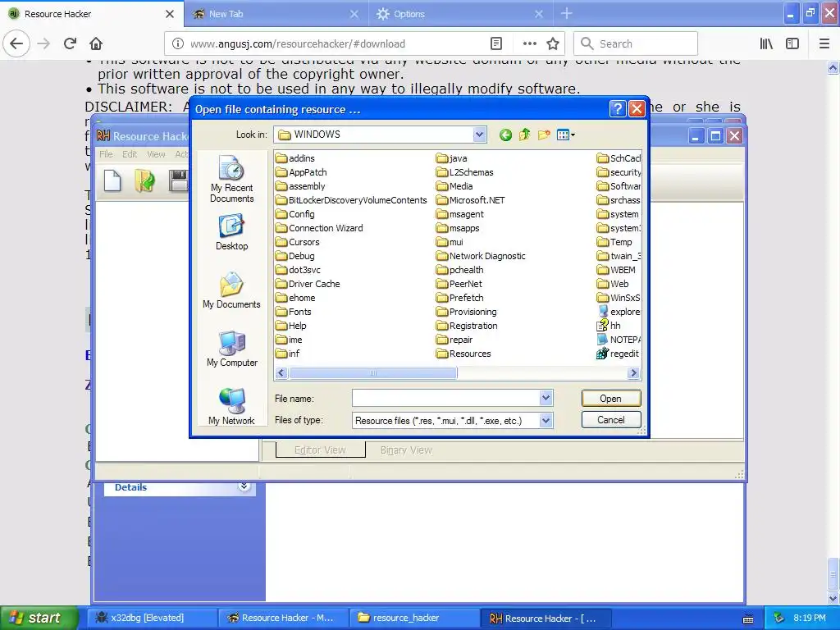The height and width of the screenshot is (630, 840).
Task: Expand Details panel chevron
Action: pyautogui.click(x=244, y=486)
